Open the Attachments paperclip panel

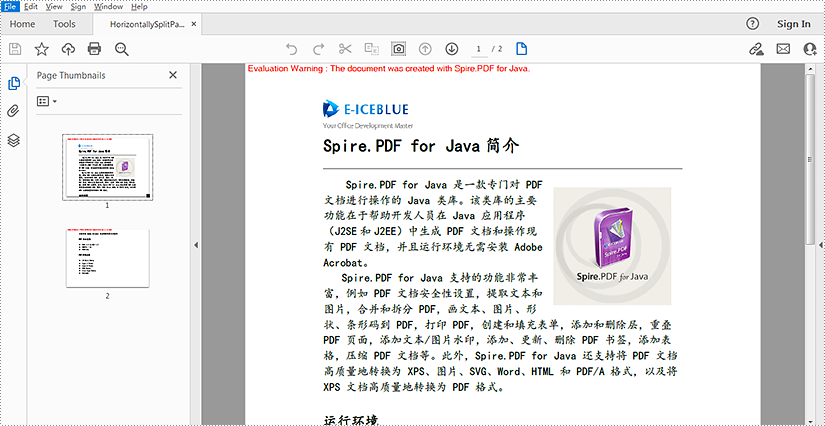coord(14,111)
